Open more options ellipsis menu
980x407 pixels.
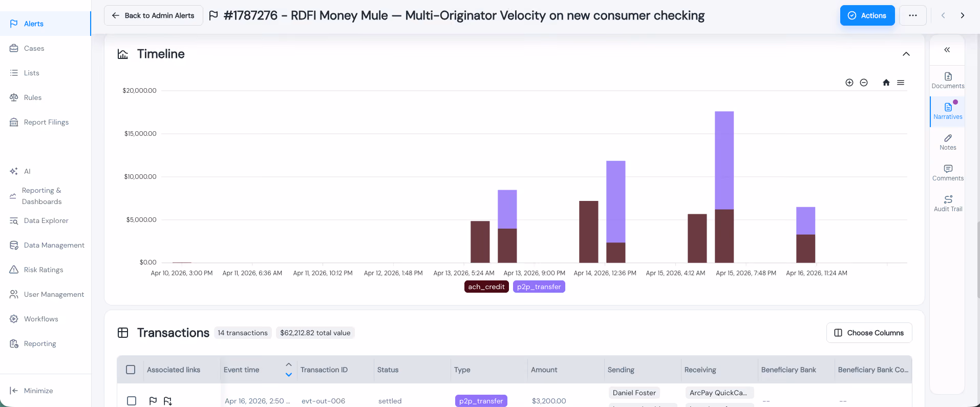(x=913, y=15)
